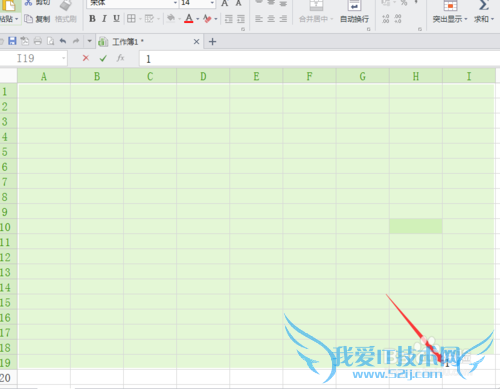Close the 工作簿1 tab
500x389 pixels.
(196, 42)
